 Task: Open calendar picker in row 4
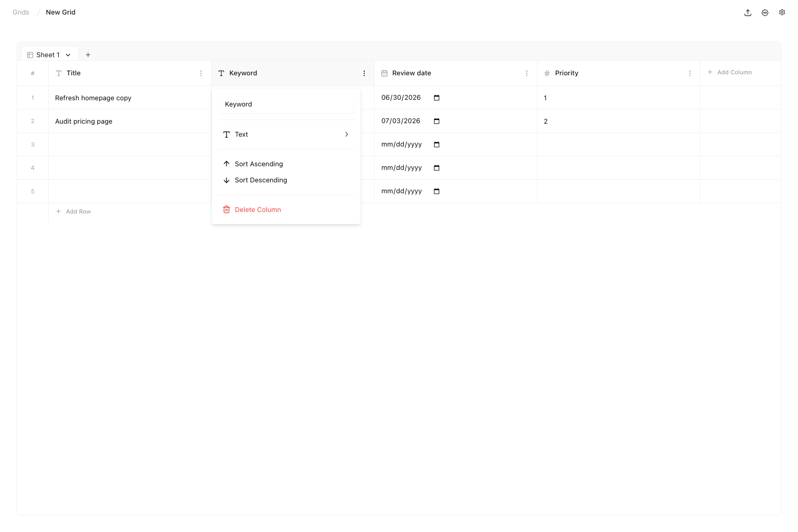point(436,168)
